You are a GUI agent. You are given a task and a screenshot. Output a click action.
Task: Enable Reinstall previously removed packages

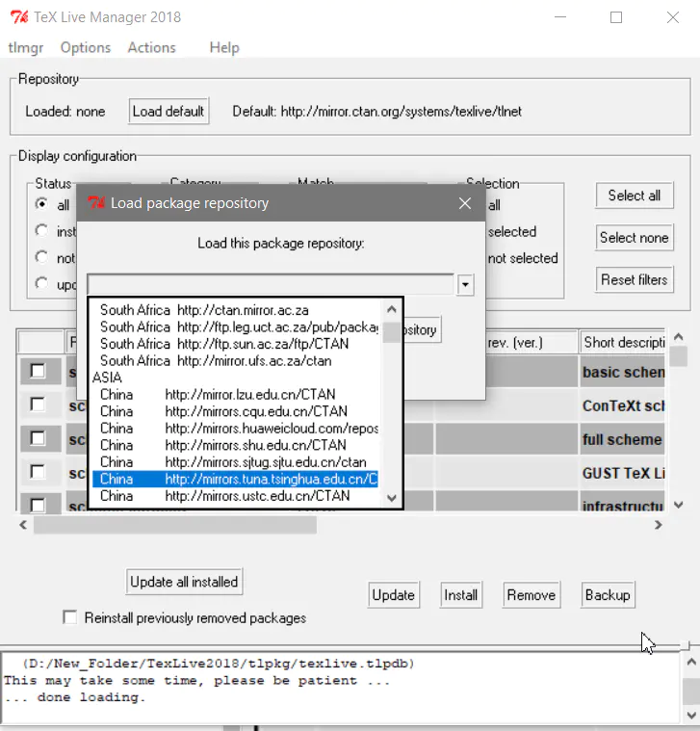tap(70, 617)
